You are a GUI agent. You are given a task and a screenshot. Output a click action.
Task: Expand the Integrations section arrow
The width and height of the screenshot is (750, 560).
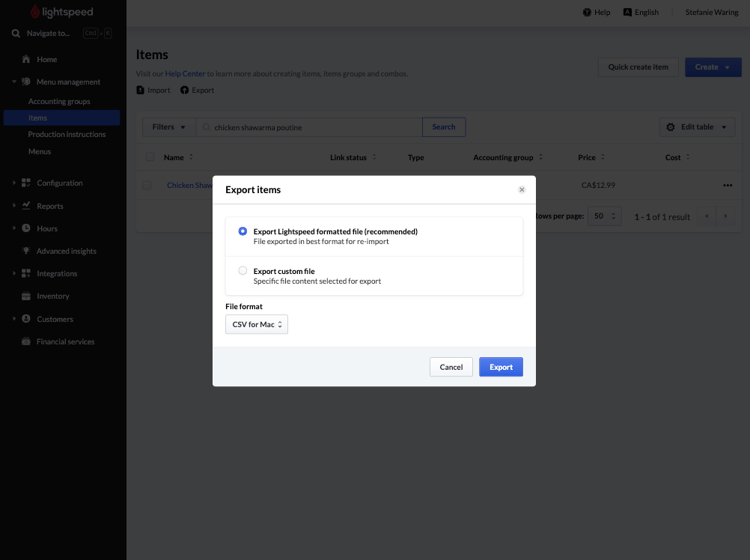(14, 273)
